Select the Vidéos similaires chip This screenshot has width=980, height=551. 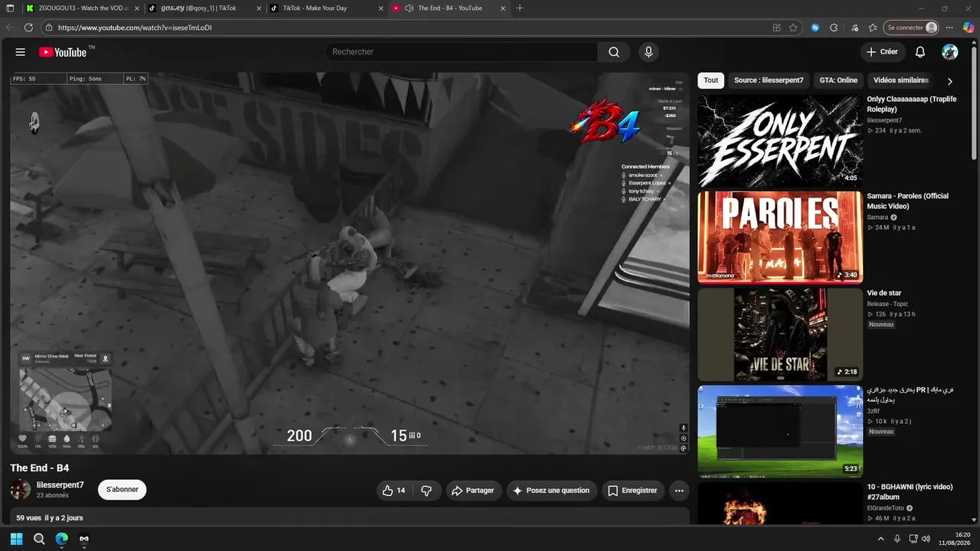coord(901,80)
